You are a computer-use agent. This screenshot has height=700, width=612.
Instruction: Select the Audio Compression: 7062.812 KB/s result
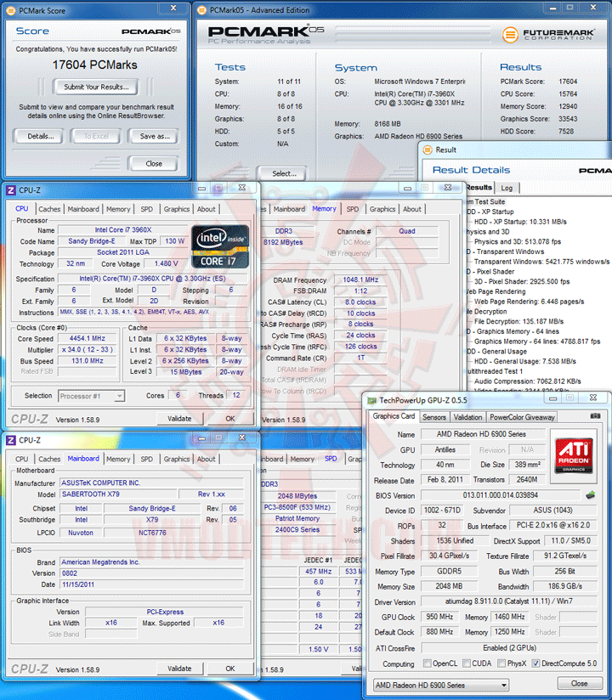click(527, 381)
